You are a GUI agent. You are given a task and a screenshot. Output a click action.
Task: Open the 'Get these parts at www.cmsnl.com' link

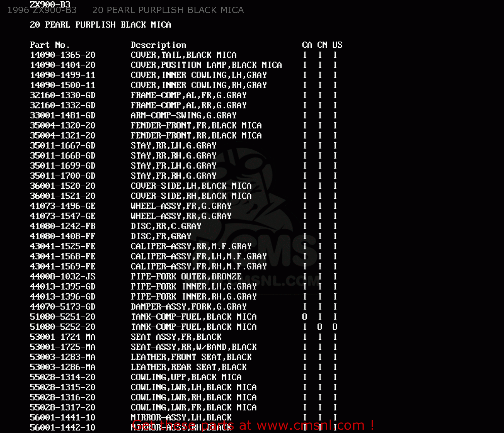click(x=253, y=425)
